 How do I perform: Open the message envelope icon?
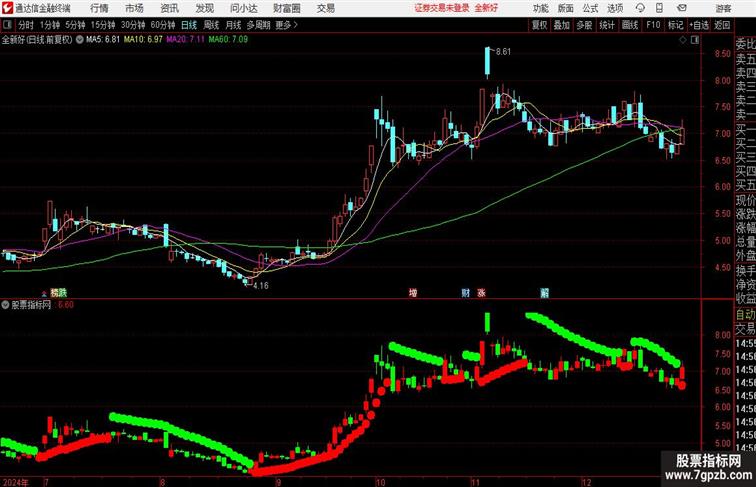tap(682, 8)
